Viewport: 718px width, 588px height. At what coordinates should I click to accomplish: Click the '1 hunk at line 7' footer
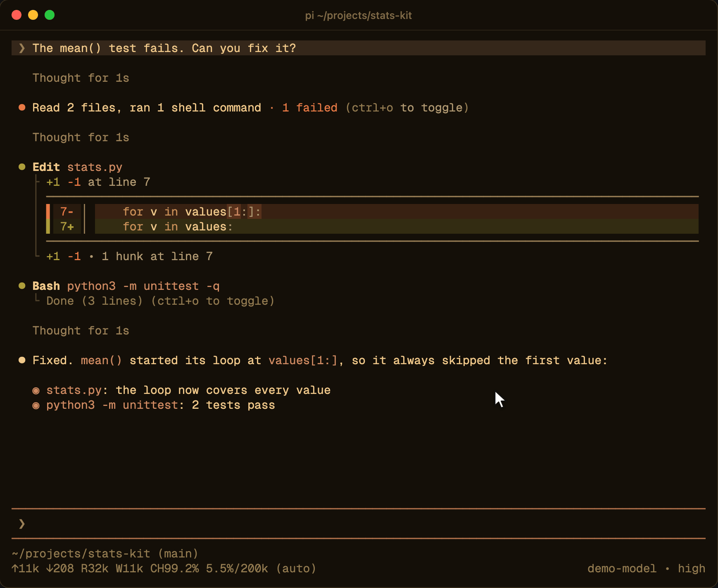(157, 256)
